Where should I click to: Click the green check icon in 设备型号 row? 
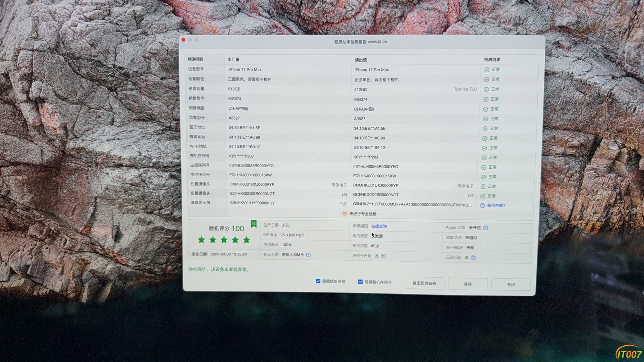[x=487, y=70]
